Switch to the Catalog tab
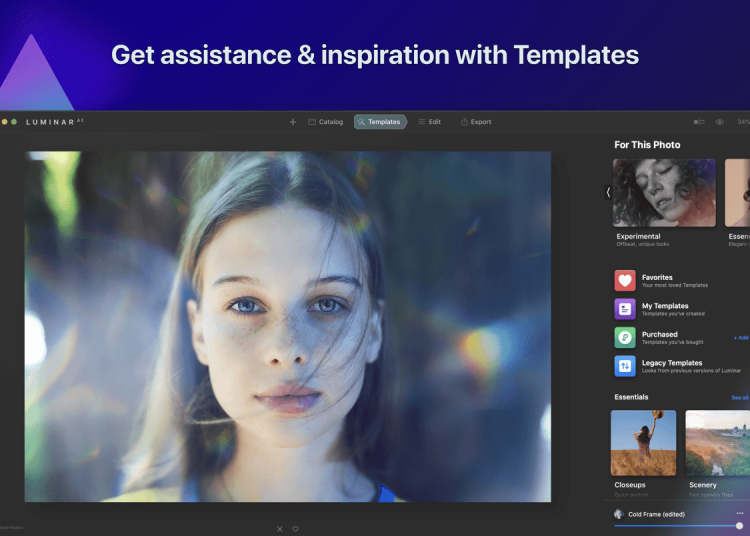Viewport: 750px width, 536px height. (x=325, y=122)
